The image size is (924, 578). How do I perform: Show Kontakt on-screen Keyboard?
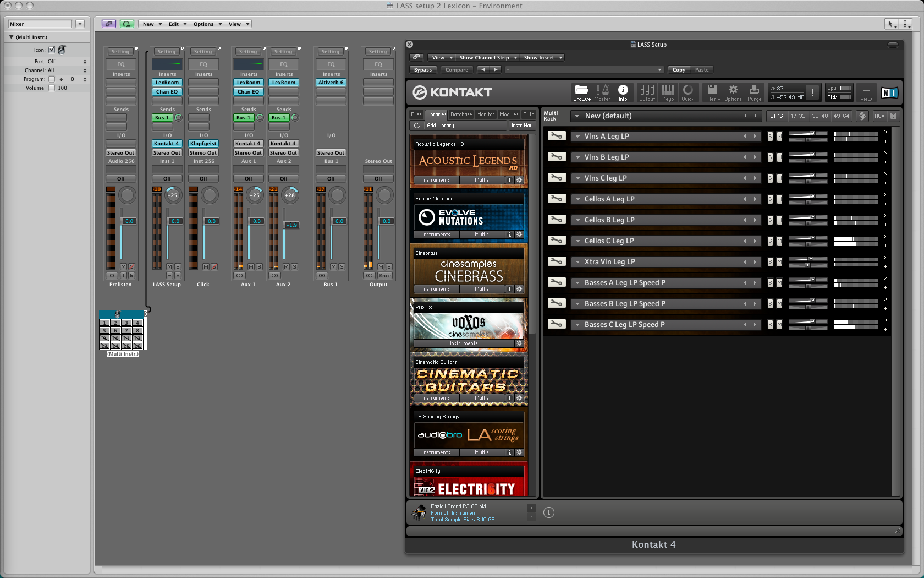click(x=668, y=92)
